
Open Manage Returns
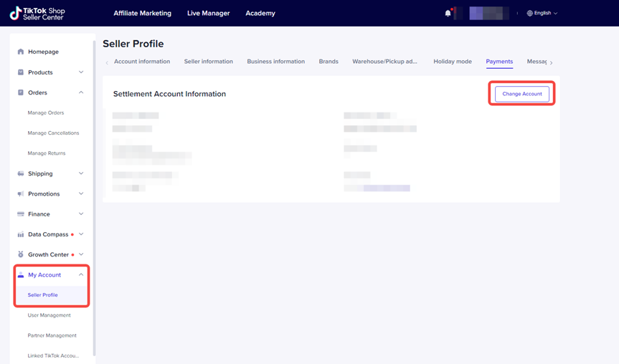(47, 153)
